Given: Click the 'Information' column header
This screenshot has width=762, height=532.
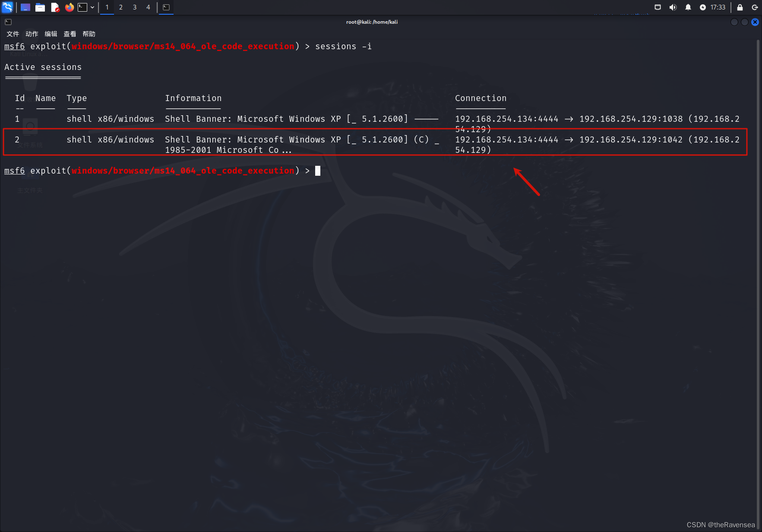Looking at the screenshot, I should (x=193, y=98).
